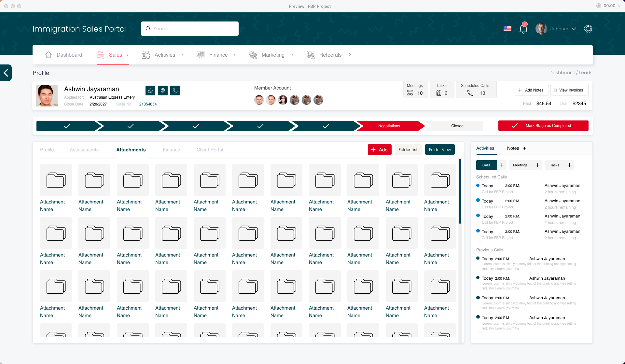Expand the Marketing menu chevron
This screenshot has height=364, width=625.
pos(292,55)
